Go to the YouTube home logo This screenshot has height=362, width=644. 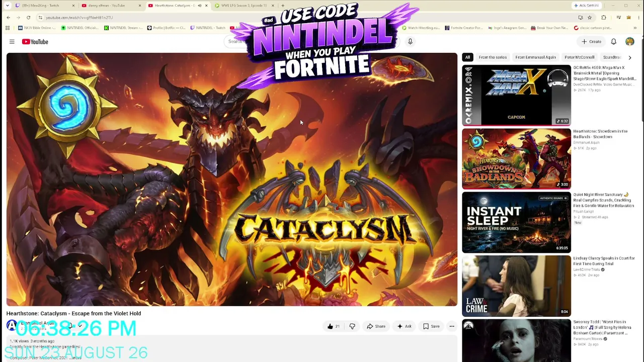click(x=35, y=42)
